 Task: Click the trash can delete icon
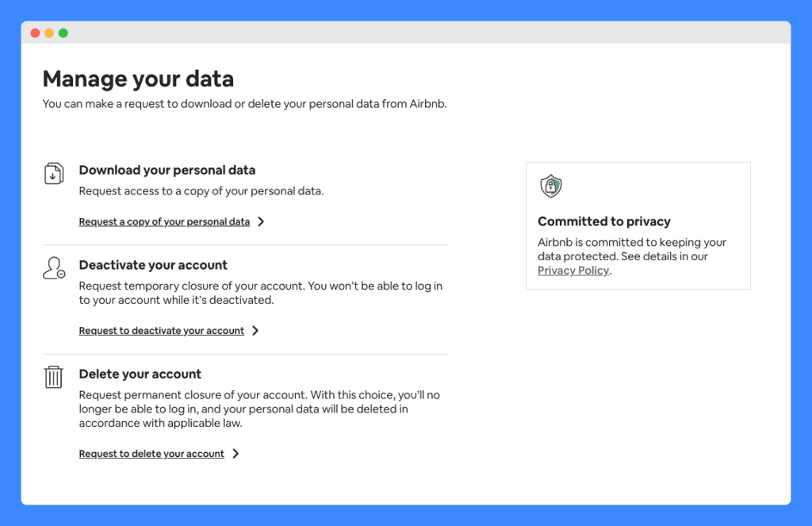coord(53,377)
